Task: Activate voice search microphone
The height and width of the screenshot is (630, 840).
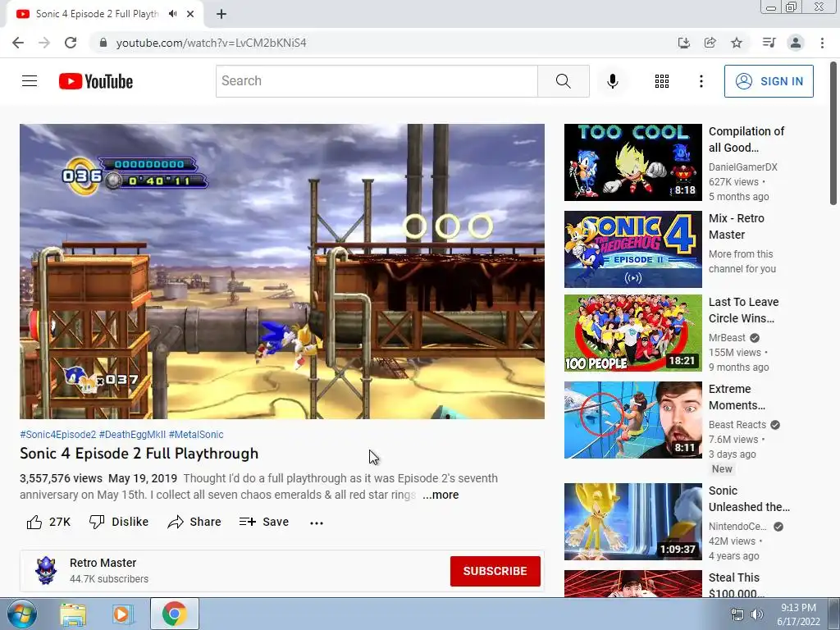Action: tap(612, 81)
